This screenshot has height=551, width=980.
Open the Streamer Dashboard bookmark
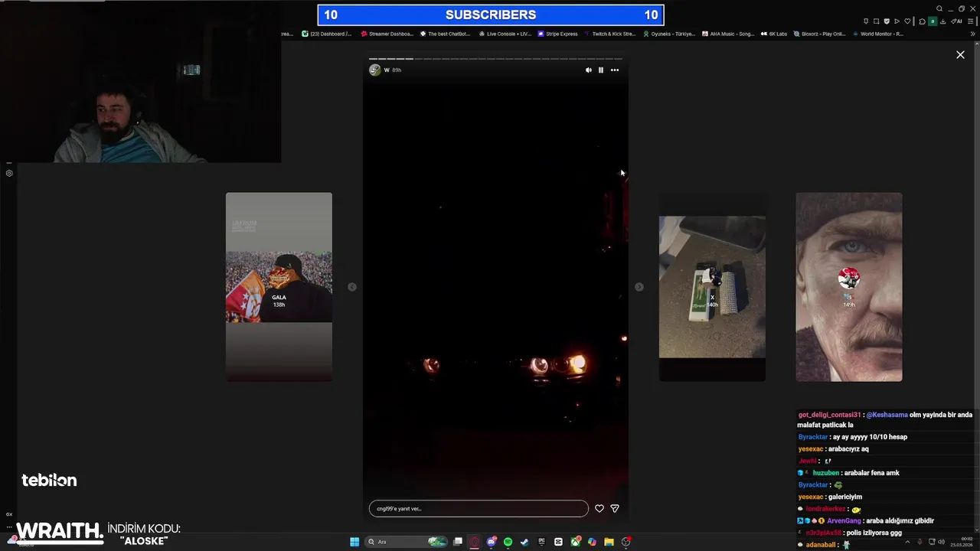387,34
